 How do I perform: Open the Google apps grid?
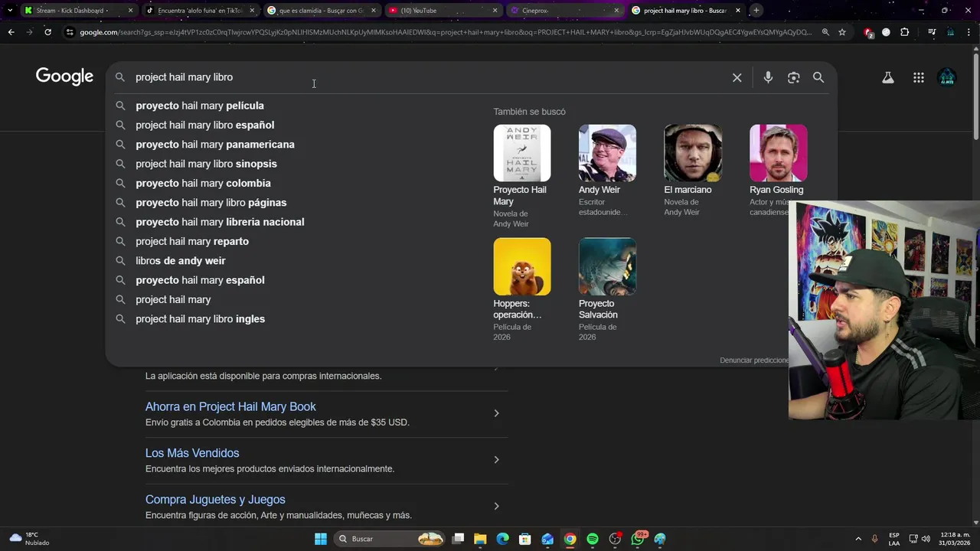[919, 77]
